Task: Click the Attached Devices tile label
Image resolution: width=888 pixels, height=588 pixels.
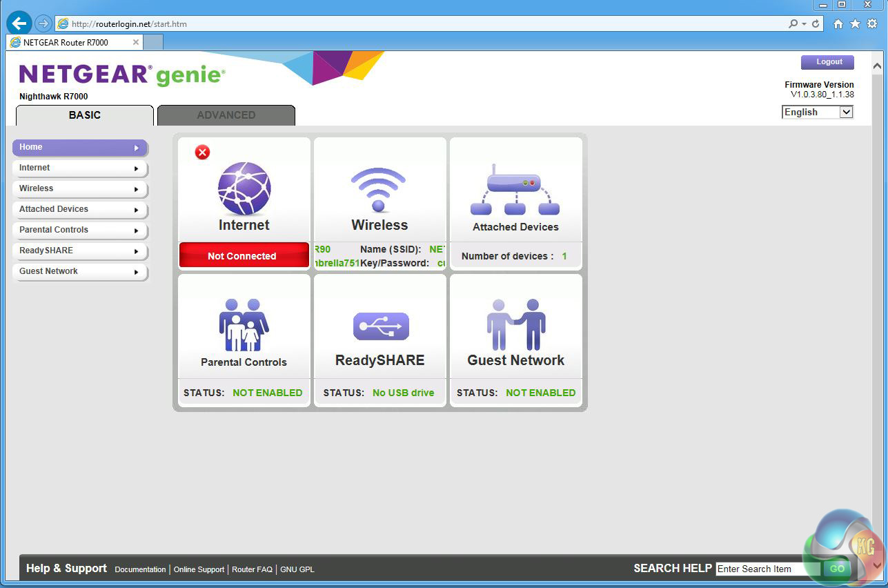Action: pyautogui.click(x=515, y=227)
